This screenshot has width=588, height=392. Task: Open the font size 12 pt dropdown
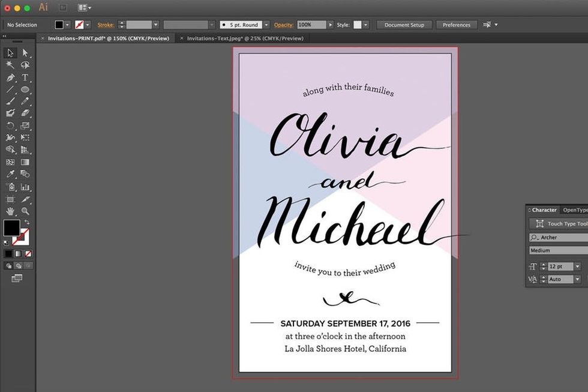pyautogui.click(x=577, y=267)
